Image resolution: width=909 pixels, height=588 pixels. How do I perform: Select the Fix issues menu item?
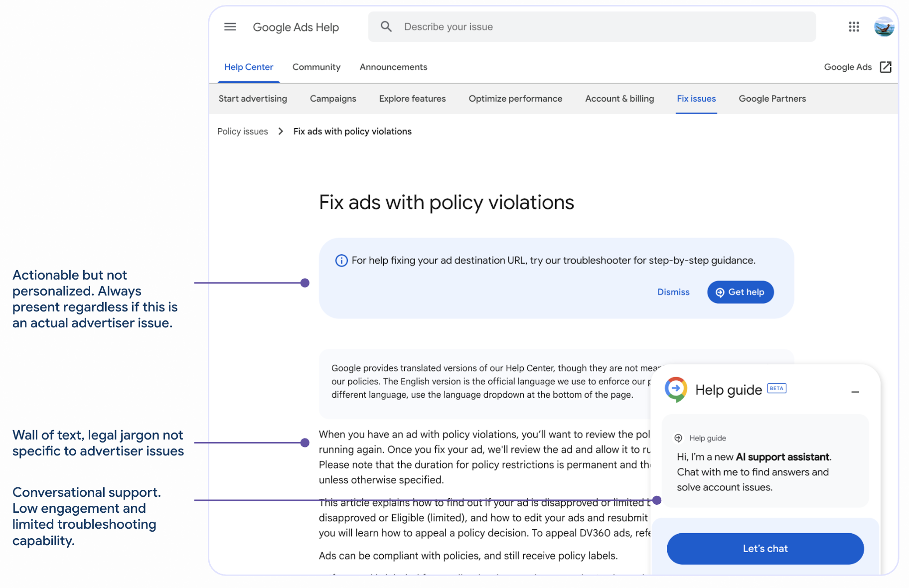696,99
